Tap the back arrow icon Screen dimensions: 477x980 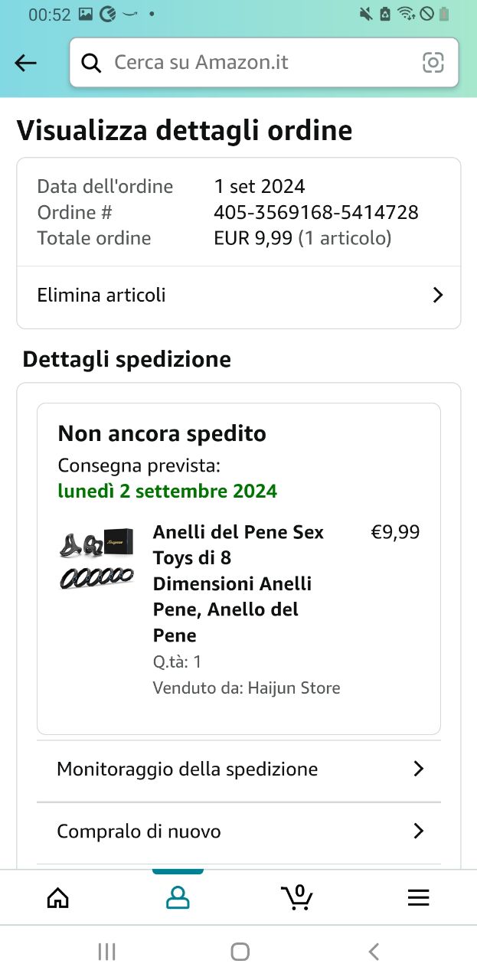point(26,63)
